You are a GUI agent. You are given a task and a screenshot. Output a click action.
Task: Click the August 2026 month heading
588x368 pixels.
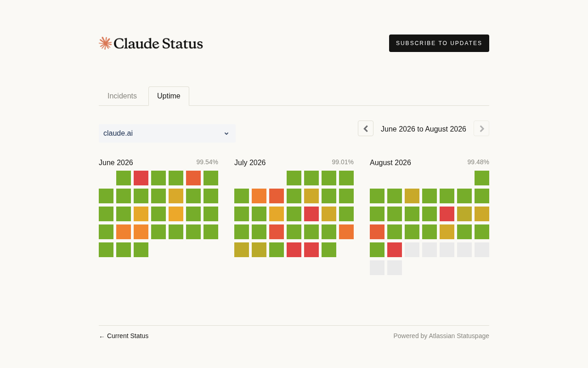(390, 162)
